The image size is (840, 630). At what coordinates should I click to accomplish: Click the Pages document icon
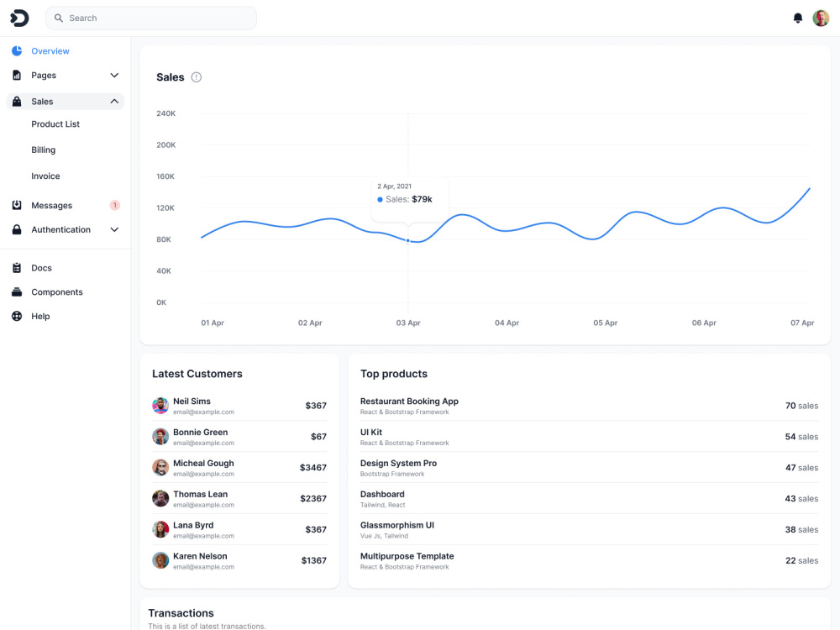(17, 75)
